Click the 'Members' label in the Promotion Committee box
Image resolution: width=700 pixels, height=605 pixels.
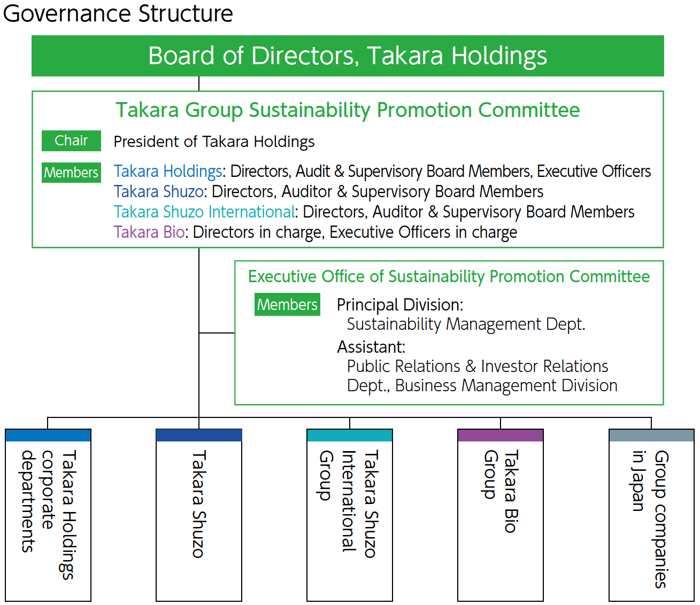[71, 173]
